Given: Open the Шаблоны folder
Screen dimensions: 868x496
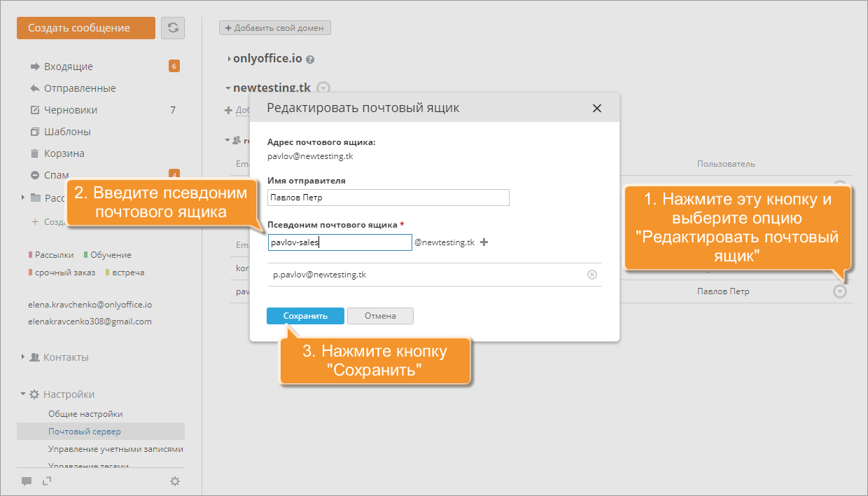Looking at the screenshot, I should [67, 132].
